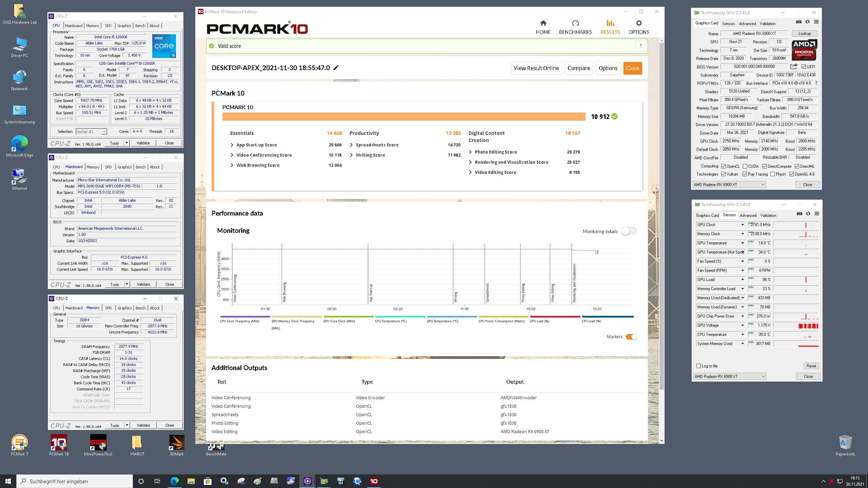
Task: Select the HWBOT desktop folder
Action: pos(137,445)
